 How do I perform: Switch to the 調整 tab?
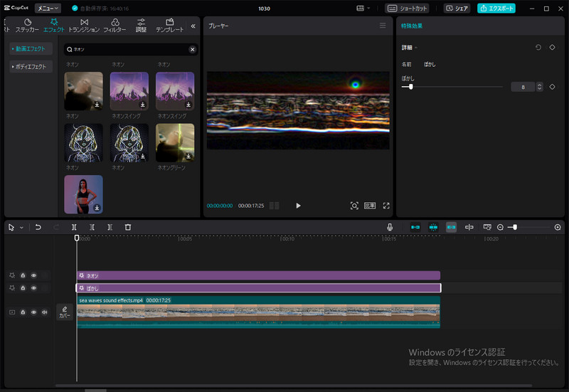[141, 26]
